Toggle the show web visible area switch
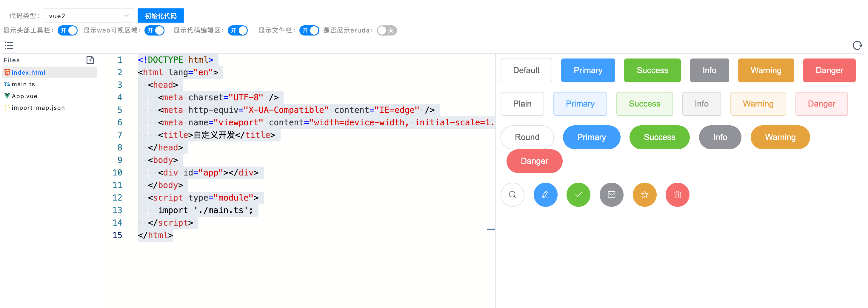Screen dimensions: 868x308 tap(154, 30)
